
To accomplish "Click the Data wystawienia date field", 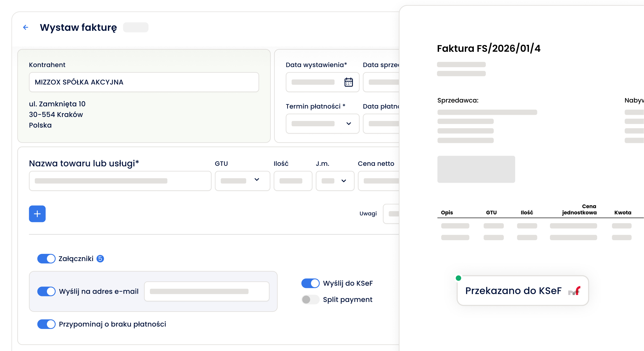I will pos(322,82).
